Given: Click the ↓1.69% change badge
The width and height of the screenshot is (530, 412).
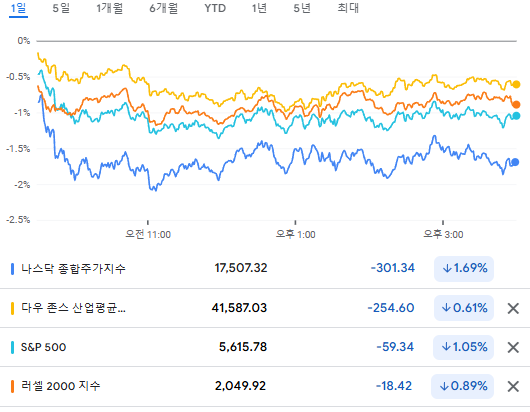Looking at the screenshot, I should (x=464, y=269).
